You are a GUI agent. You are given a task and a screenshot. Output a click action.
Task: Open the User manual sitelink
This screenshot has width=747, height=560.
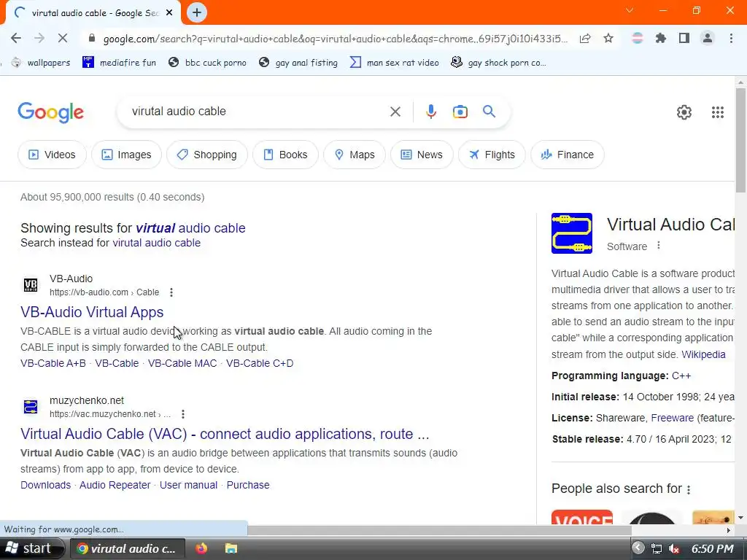188,485
